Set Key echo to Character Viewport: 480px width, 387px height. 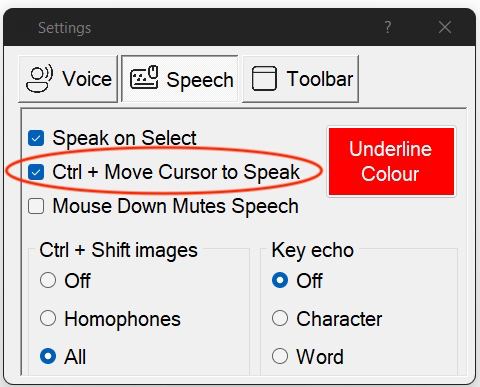(280, 318)
